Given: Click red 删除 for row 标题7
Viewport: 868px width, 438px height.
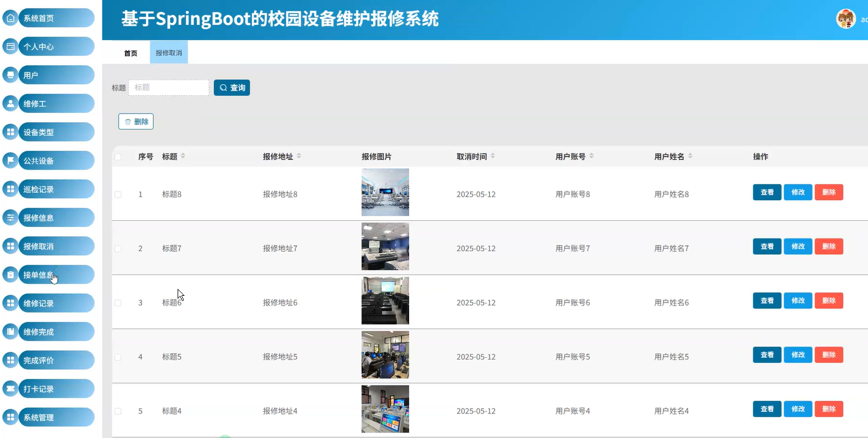Looking at the screenshot, I should point(828,247).
